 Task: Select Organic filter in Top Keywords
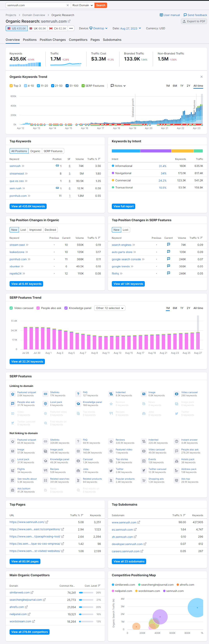(x=35, y=151)
